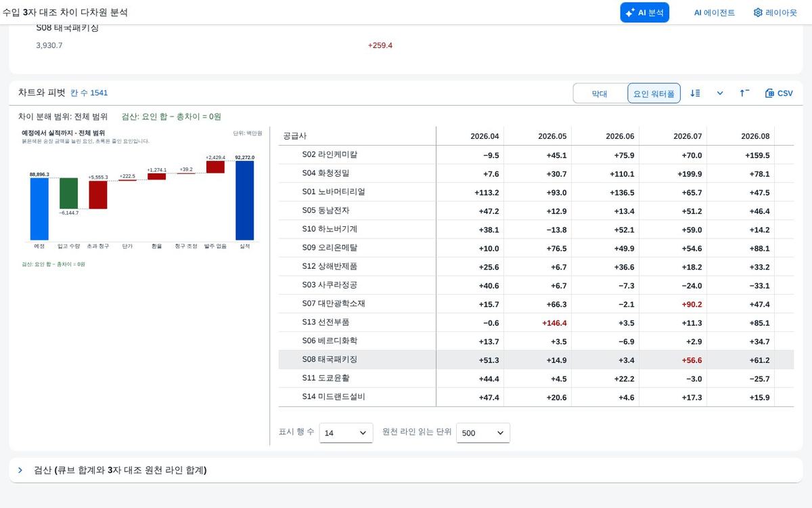Click the dark blue 실적 waterfall bar
Image resolution: width=812 pixels, height=508 pixels.
(244, 200)
